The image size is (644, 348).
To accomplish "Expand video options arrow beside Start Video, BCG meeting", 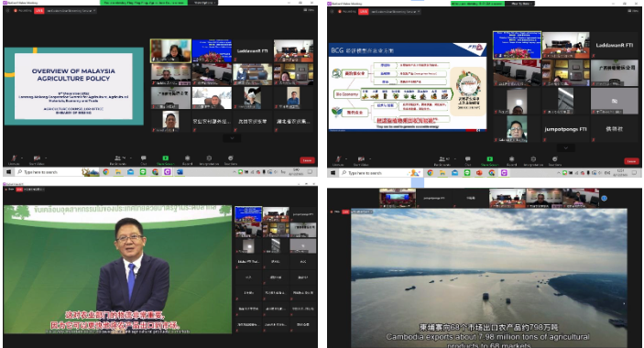I will point(370,158).
